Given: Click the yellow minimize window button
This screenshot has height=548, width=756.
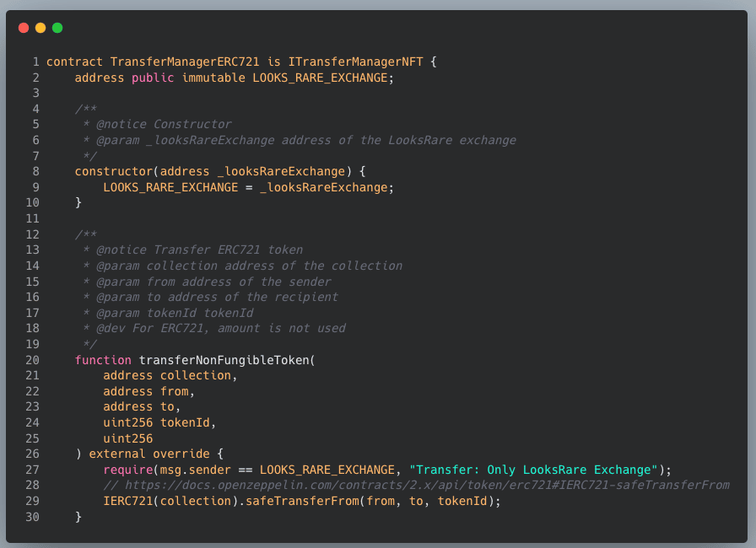Looking at the screenshot, I should (x=40, y=28).
